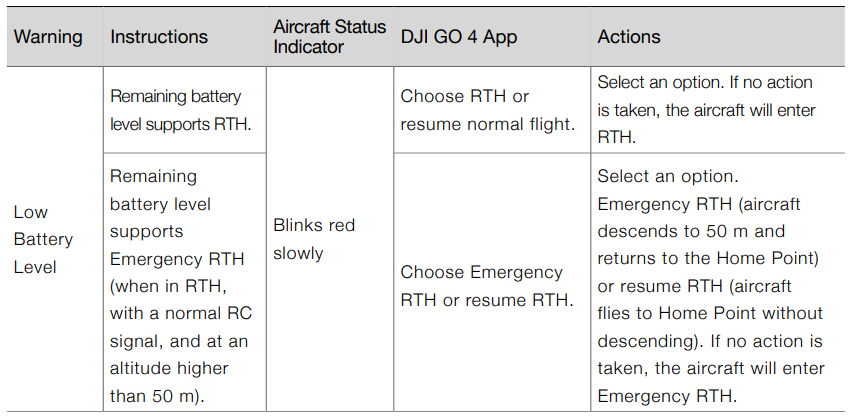The image size is (848, 420).
Task: Select the Actions column header
Action: click(629, 37)
